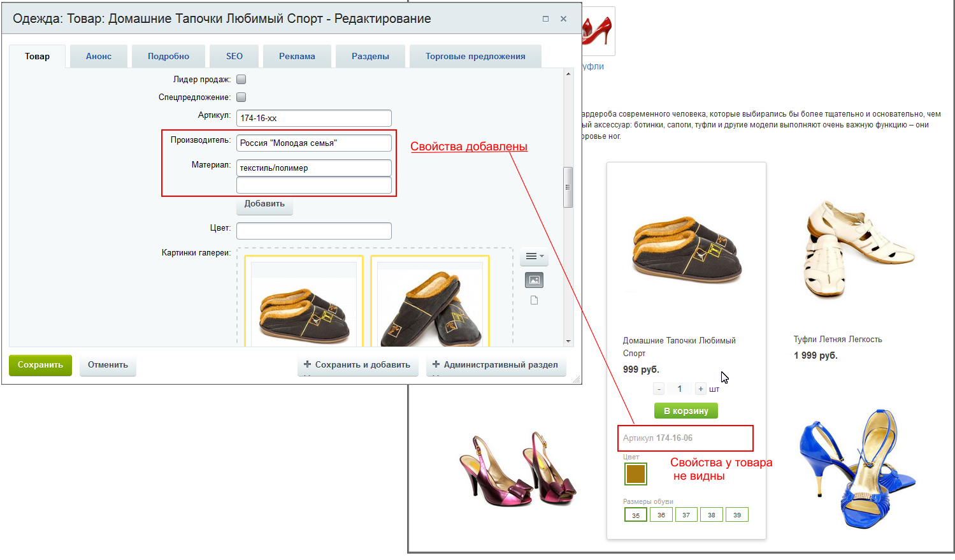The width and height of the screenshot is (955, 560).
Task: Click the 1 999 руб. price text
Action: click(815, 355)
